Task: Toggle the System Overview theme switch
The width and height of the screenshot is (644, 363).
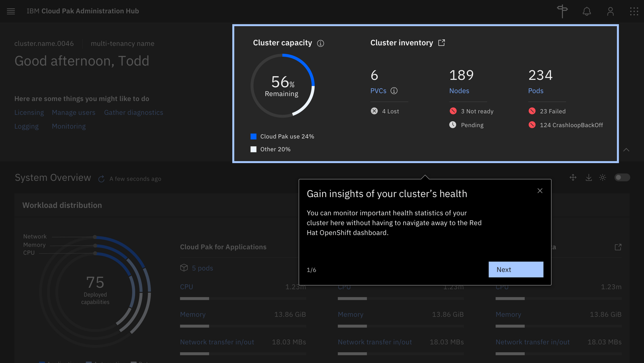Action: pyautogui.click(x=622, y=178)
